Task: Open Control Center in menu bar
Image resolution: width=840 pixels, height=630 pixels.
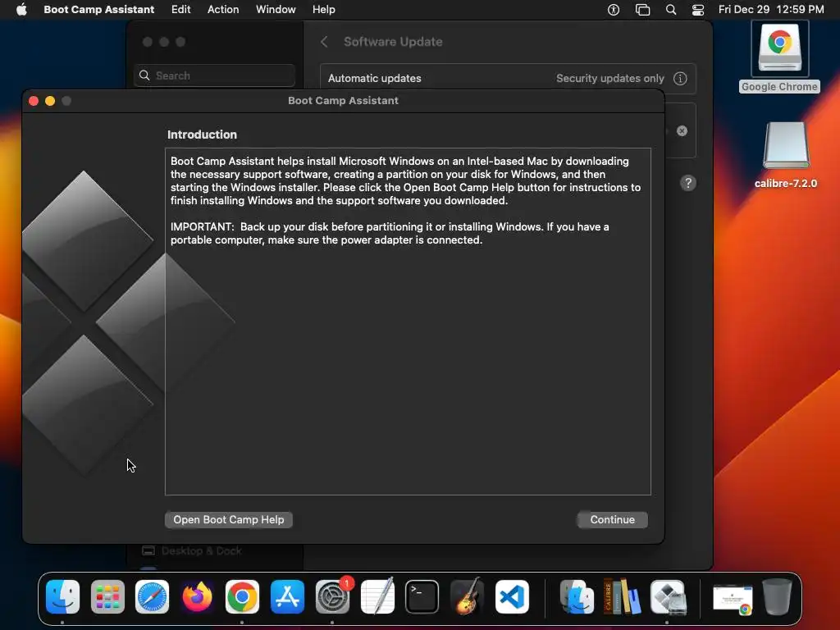Action: pyautogui.click(x=698, y=10)
